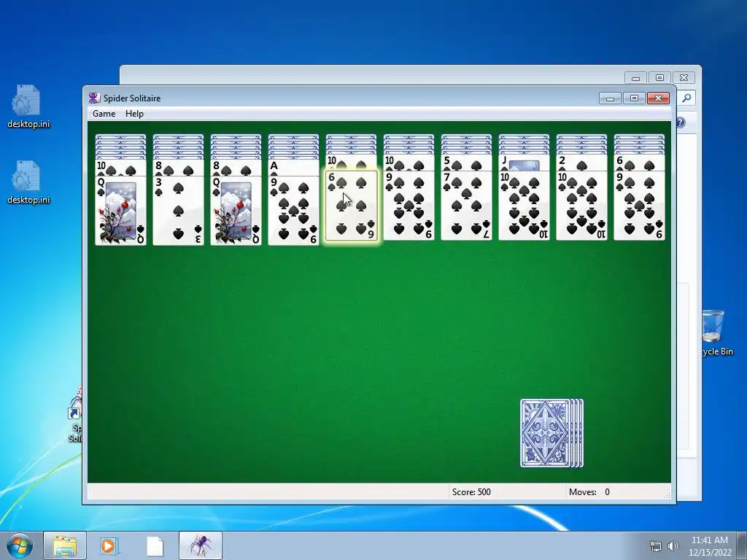The height and width of the screenshot is (560, 747).
Task: Click the taskbar clock showing 11:41 AM
Action: tap(709, 546)
